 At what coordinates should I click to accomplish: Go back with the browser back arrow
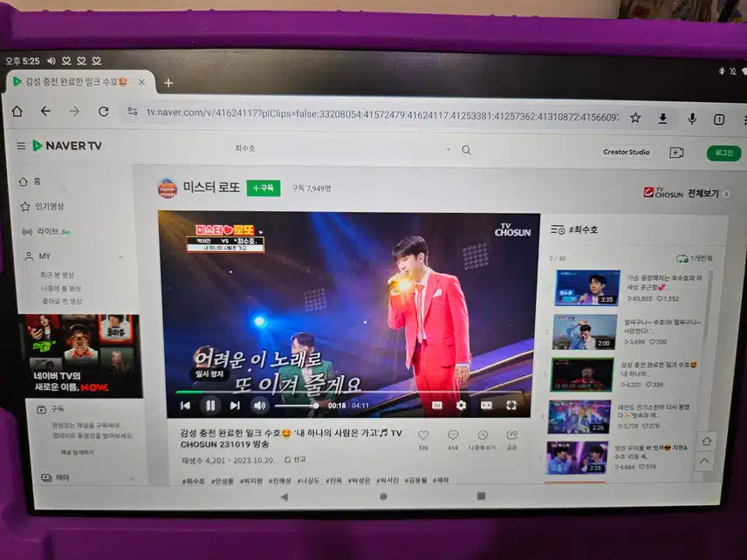[45, 111]
